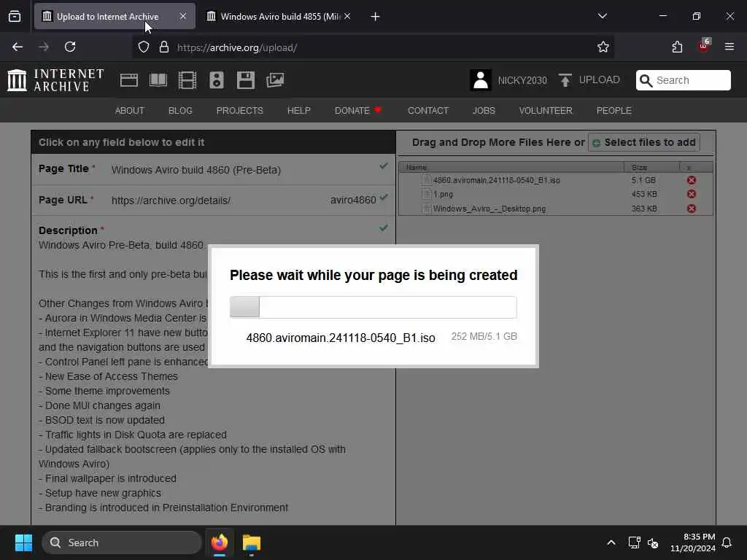Click the Firefox back arrow

tap(18, 47)
